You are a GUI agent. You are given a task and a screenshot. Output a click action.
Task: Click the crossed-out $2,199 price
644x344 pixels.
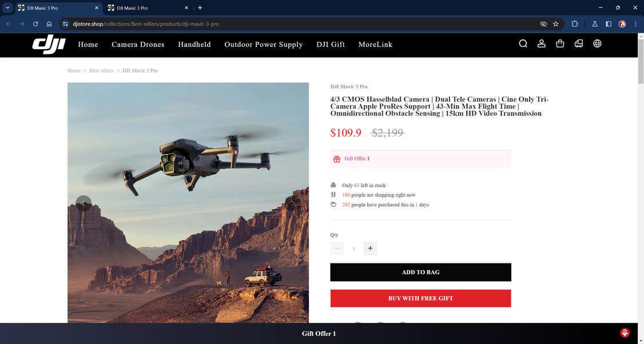388,133
